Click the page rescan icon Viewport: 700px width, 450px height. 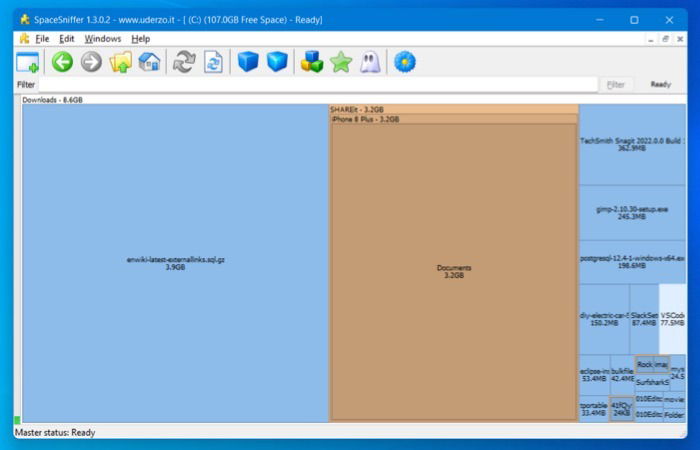pyautogui.click(x=213, y=62)
